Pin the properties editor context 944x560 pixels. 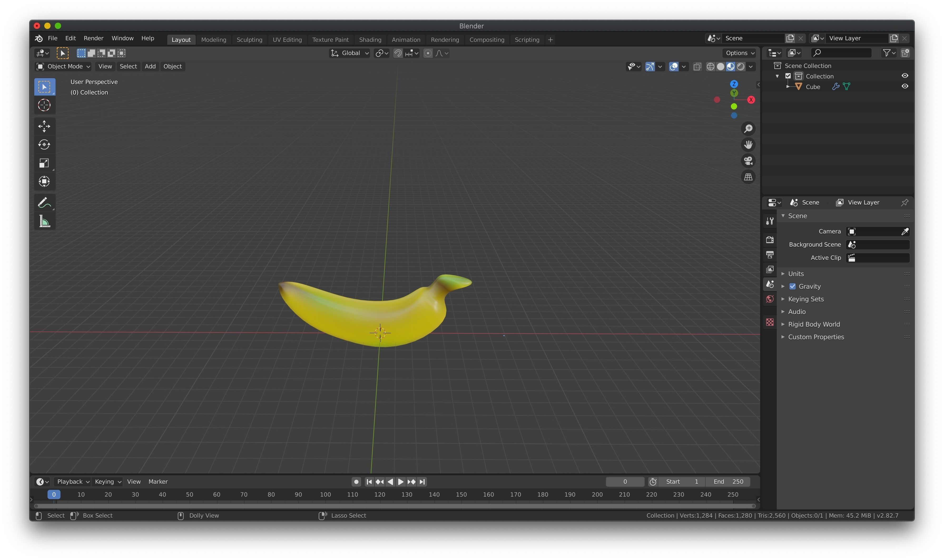coord(905,203)
